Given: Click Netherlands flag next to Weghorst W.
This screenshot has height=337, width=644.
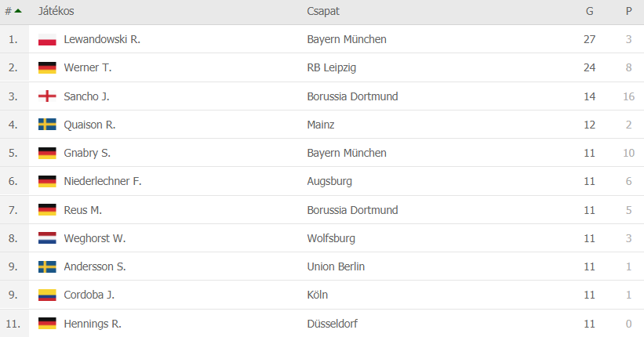Looking at the screenshot, I should pyautogui.click(x=47, y=238).
